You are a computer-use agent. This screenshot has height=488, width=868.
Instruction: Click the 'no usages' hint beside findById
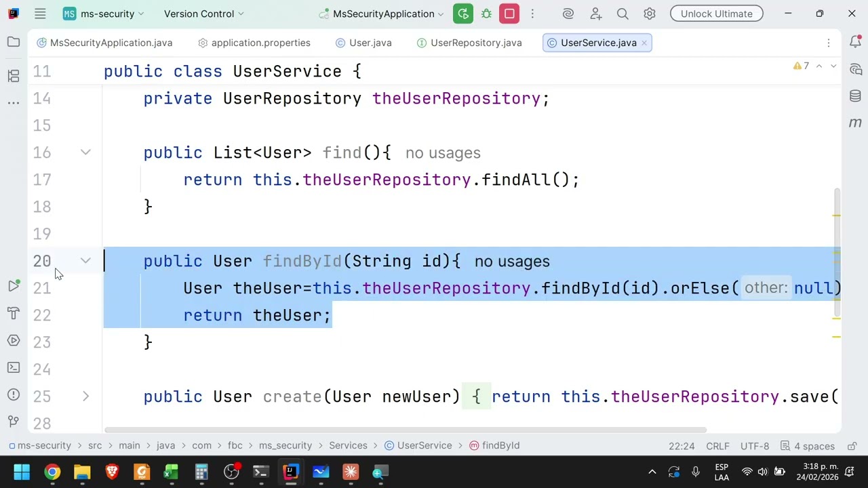click(512, 262)
